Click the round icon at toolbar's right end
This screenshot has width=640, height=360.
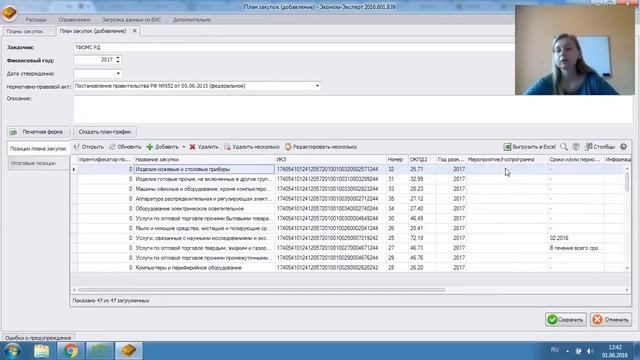tap(623, 147)
